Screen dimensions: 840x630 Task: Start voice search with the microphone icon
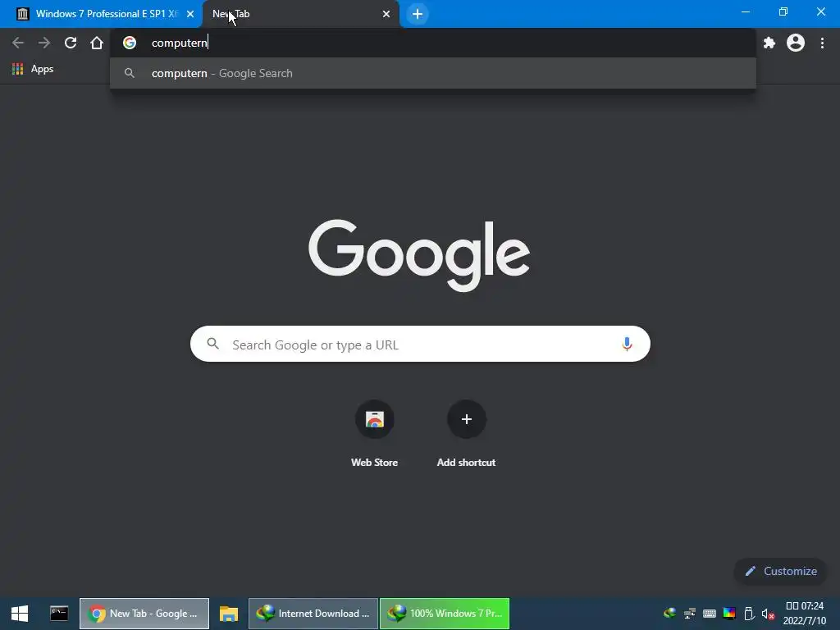point(627,344)
